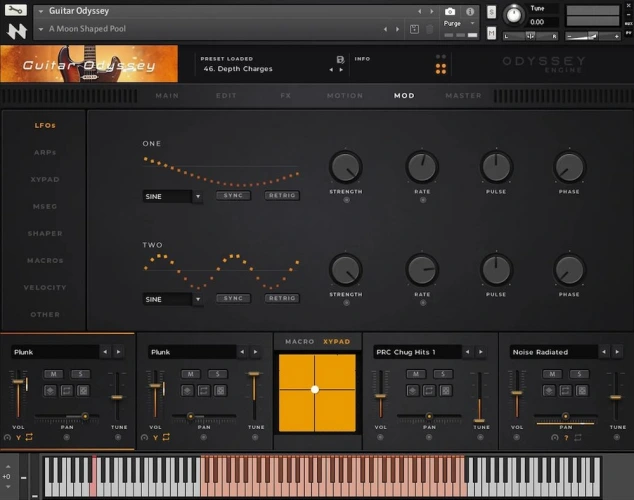
Task: Open the instrument info icon
Action: [x=470, y=12]
